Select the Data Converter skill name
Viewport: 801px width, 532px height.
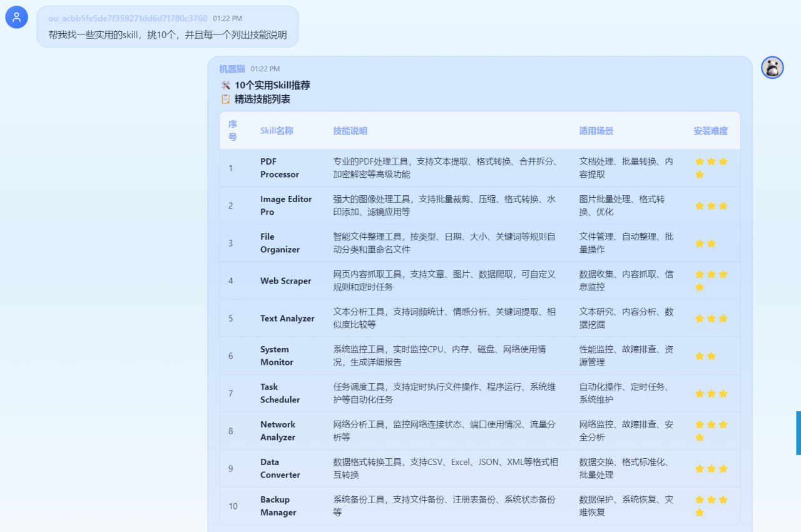click(280, 468)
